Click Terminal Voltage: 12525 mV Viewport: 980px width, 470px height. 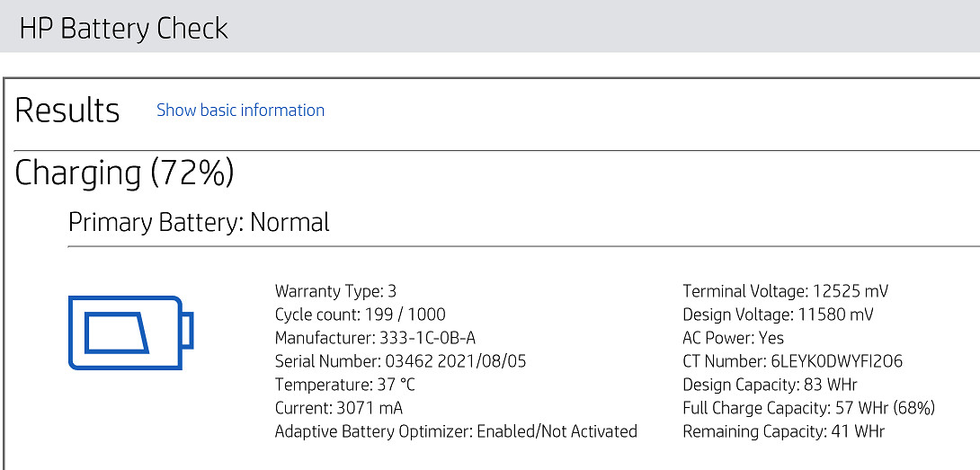coord(786,291)
